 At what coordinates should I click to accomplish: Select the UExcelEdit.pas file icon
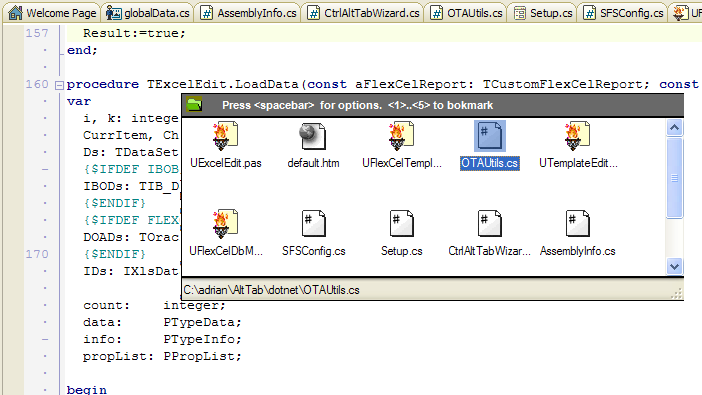click(225, 136)
